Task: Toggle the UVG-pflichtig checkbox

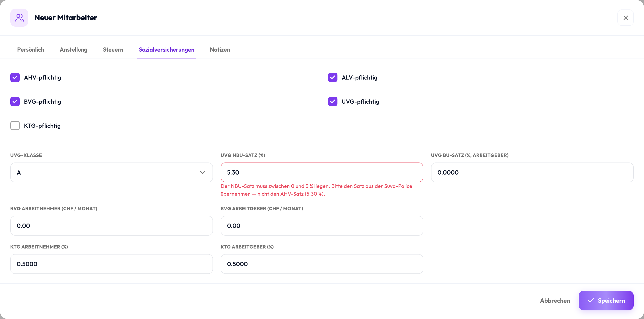Action: 333,101
